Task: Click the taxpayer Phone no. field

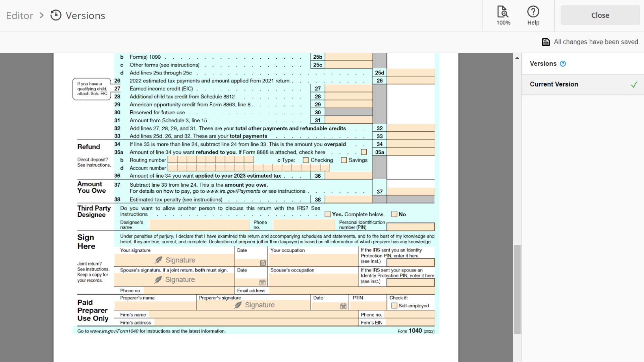Action: click(189, 291)
